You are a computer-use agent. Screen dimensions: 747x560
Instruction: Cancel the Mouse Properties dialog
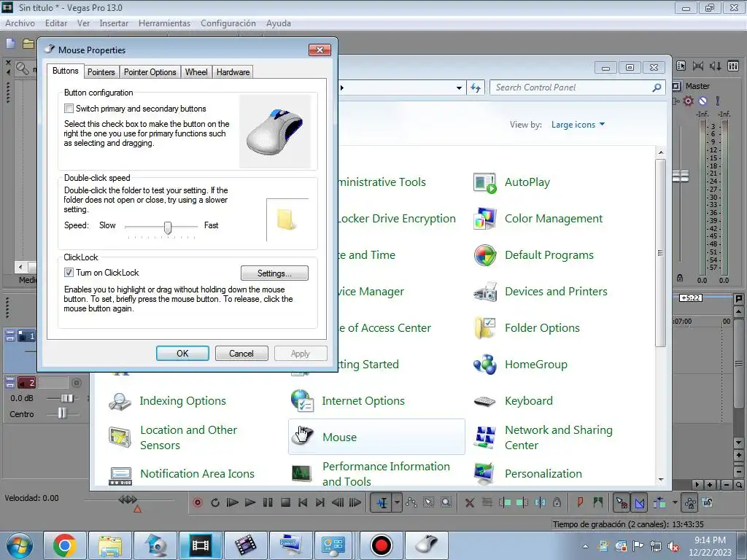pos(241,354)
